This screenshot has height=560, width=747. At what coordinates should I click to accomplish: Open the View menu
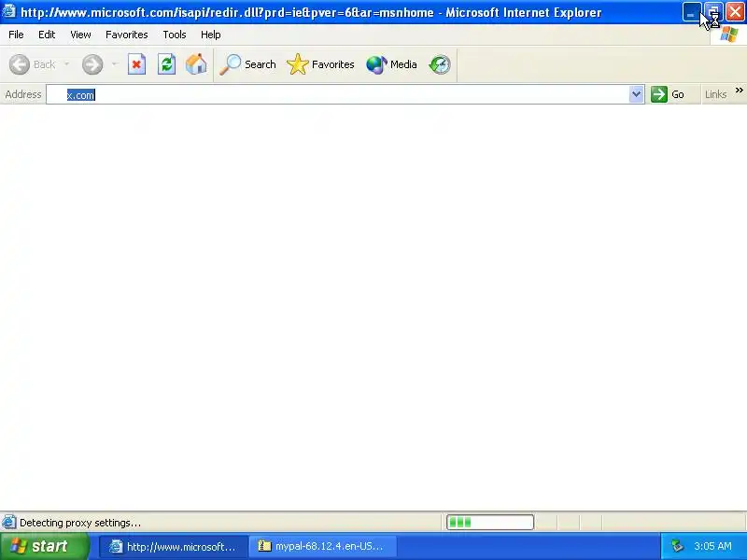pyautogui.click(x=80, y=35)
